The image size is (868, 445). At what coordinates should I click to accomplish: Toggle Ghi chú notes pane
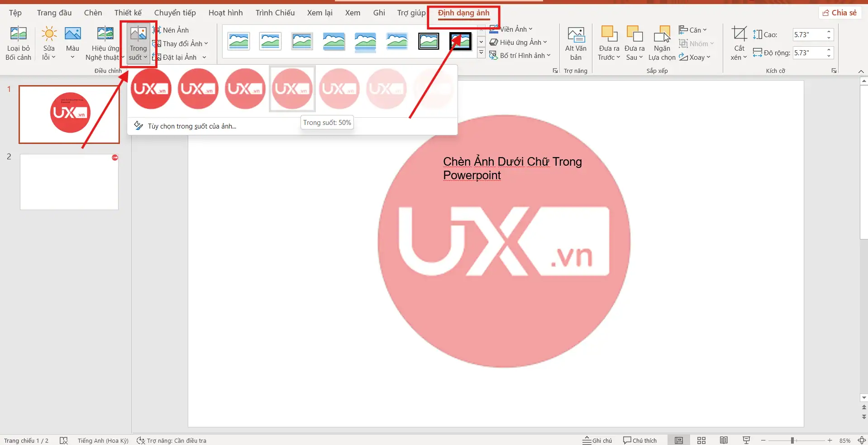[x=597, y=440]
